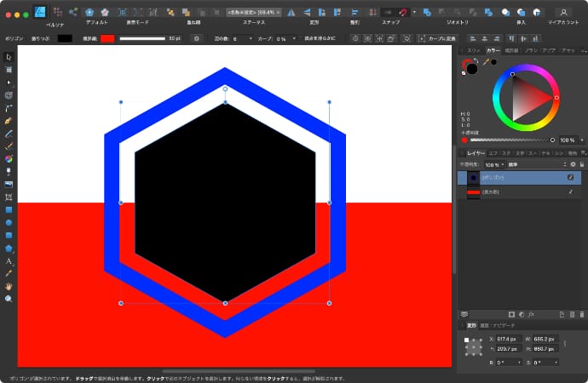Toggle visibility of the 長方形 layer
Screen dimensions: 588x383
pyautogui.click(x=571, y=192)
